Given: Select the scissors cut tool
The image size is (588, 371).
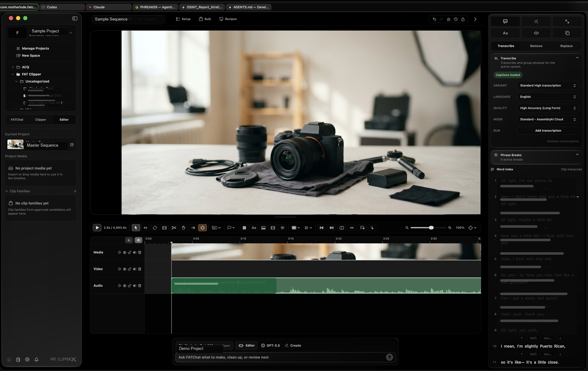Looking at the screenshot, I should pyautogui.click(x=174, y=228).
